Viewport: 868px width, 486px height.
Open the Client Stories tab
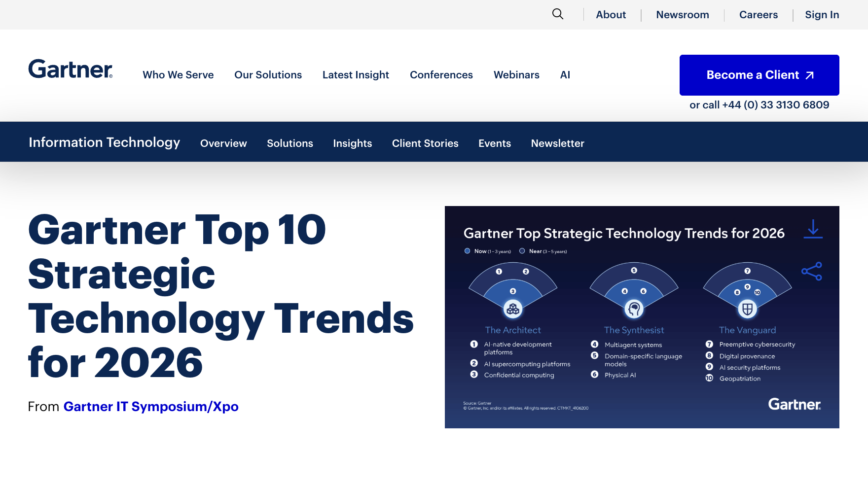click(425, 143)
